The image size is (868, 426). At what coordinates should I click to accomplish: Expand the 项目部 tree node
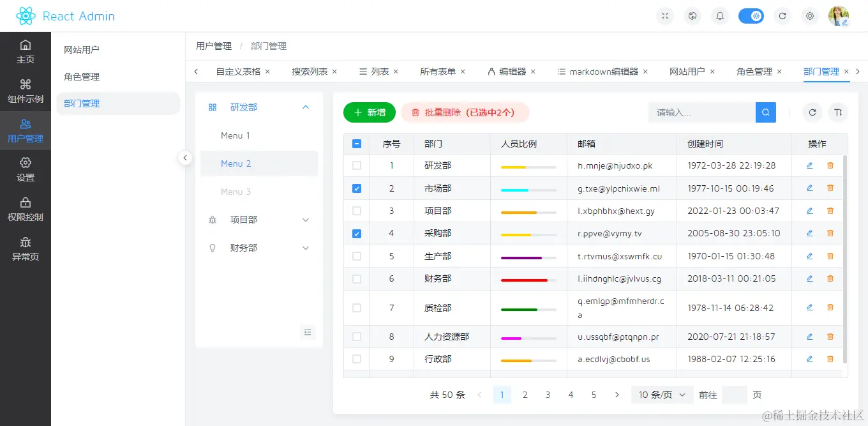pos(306,219)
